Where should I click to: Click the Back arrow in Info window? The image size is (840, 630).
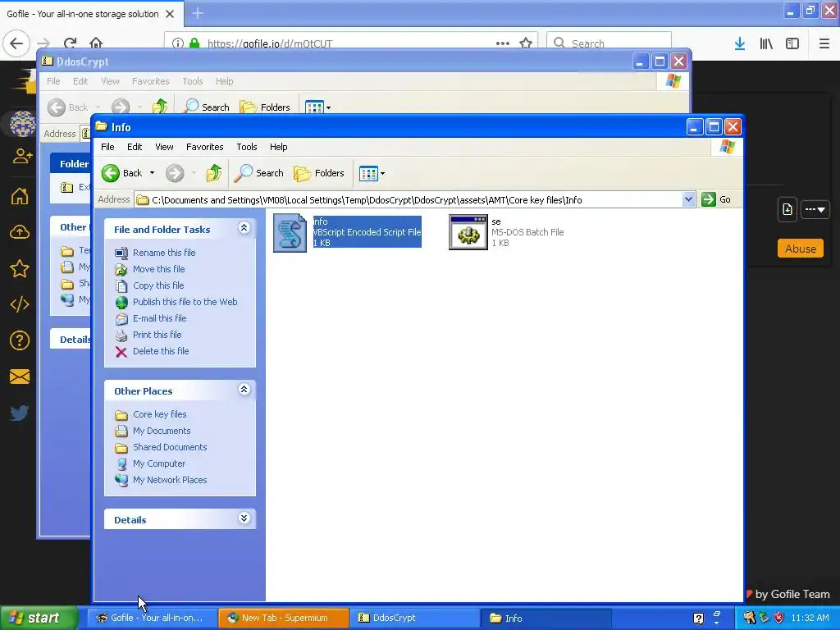point(111,173)
